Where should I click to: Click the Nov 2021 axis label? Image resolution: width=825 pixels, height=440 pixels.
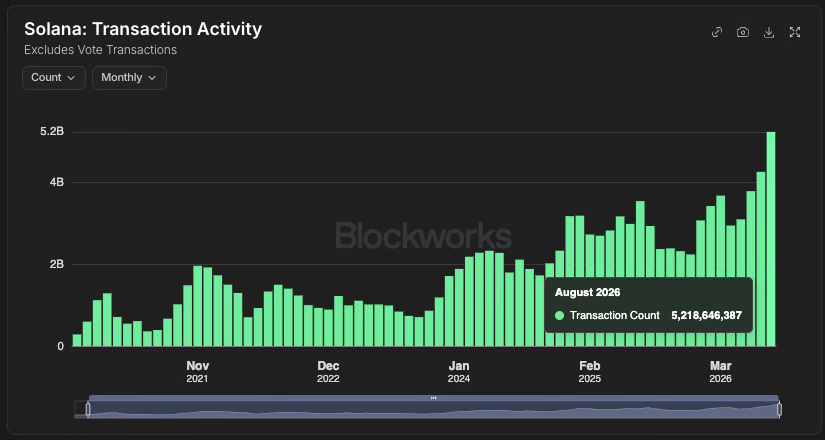tap(197, 372)
